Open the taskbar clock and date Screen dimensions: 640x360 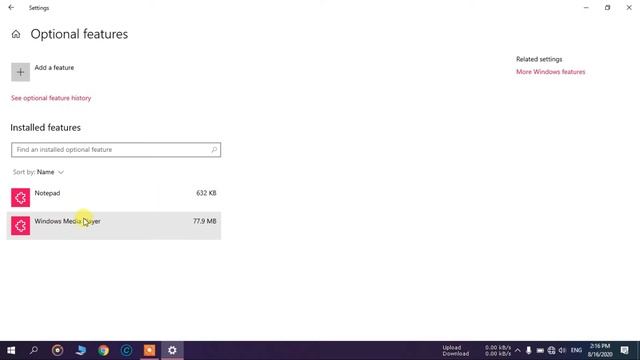pos(600,351)
